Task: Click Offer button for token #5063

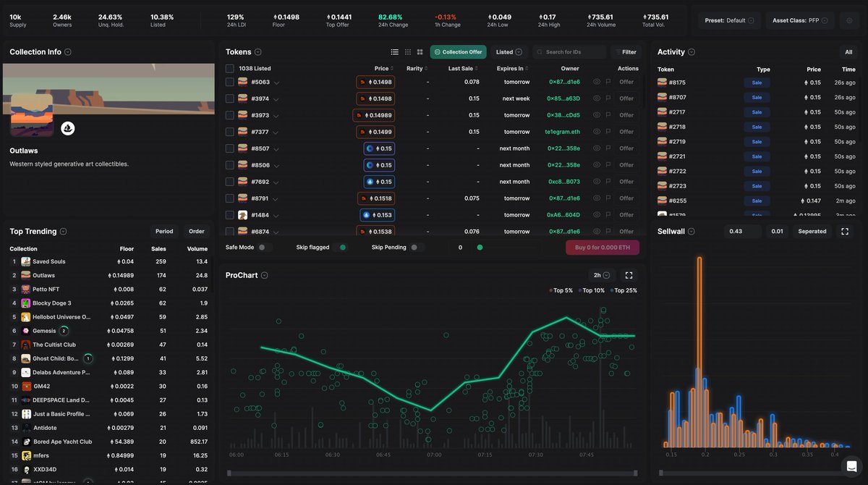Action: click(626, 82)
